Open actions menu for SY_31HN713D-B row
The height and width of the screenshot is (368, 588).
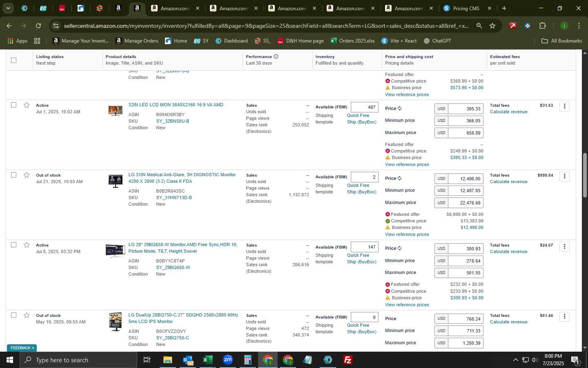point(564,176)
